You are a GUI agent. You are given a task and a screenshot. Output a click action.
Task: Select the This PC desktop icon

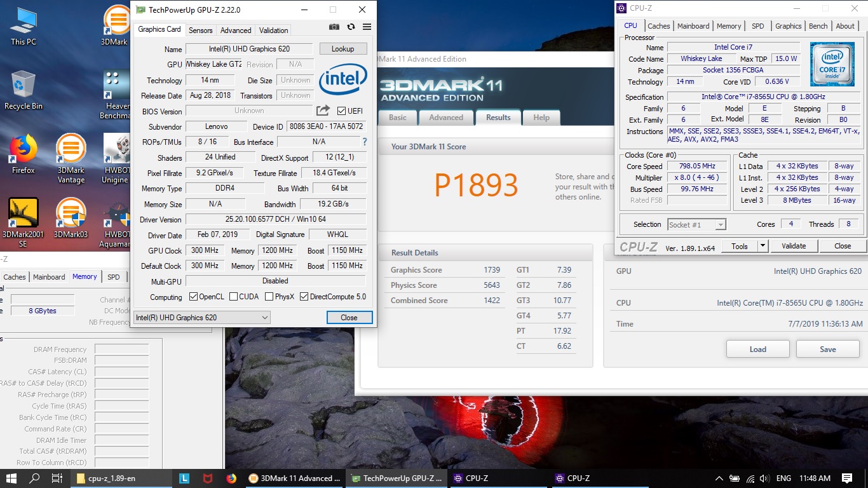[24, 27]
